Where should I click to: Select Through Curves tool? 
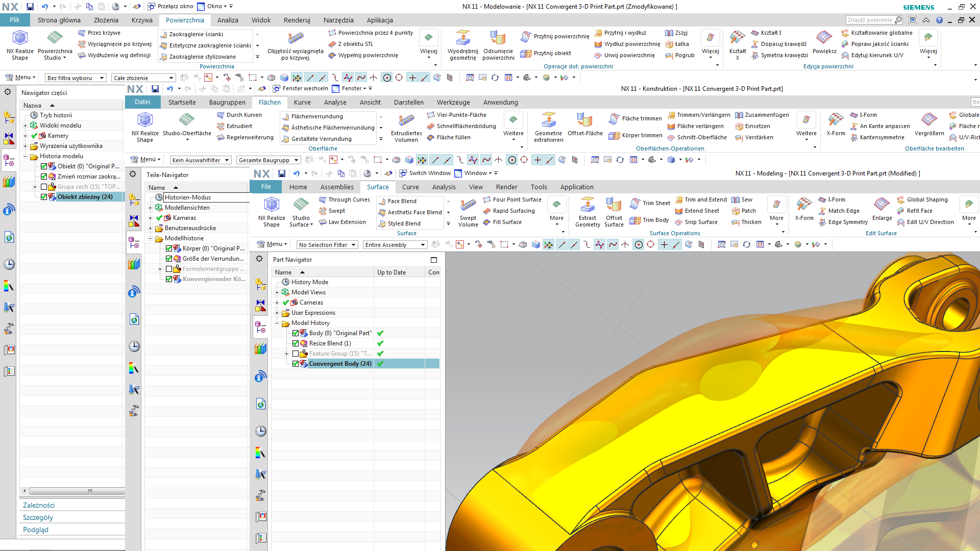tap(344, 199)
